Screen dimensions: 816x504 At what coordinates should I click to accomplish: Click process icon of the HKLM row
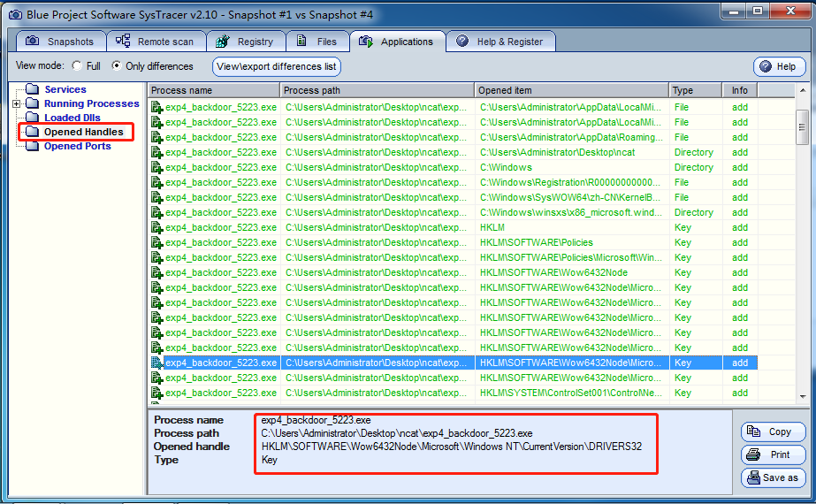click(x=156, y=227)
